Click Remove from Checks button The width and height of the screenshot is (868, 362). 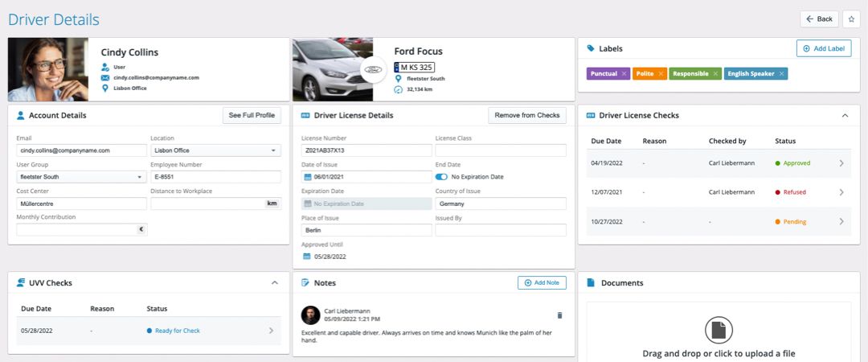[x=527, y=115]
